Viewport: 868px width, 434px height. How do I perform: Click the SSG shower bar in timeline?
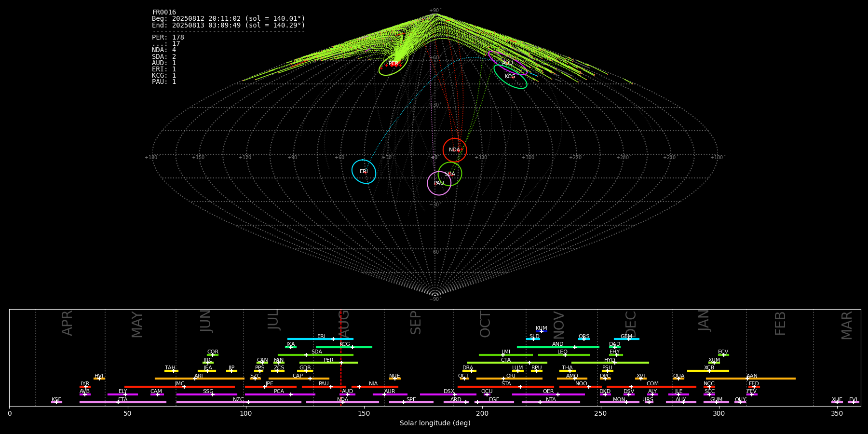206,394
